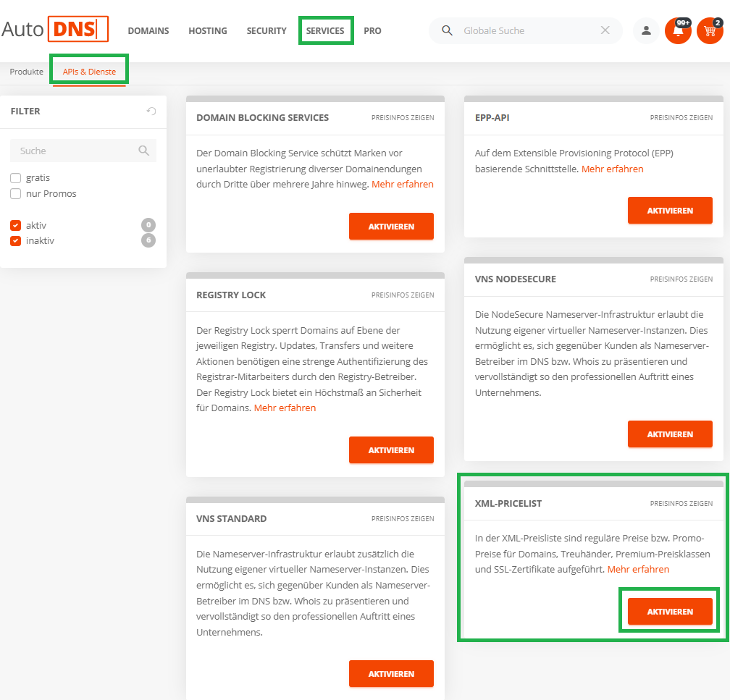The height and width of the screenshot is (700, 730).
Task: Open Mehr erfahren link for Domain Blocking
Action: 403,185
